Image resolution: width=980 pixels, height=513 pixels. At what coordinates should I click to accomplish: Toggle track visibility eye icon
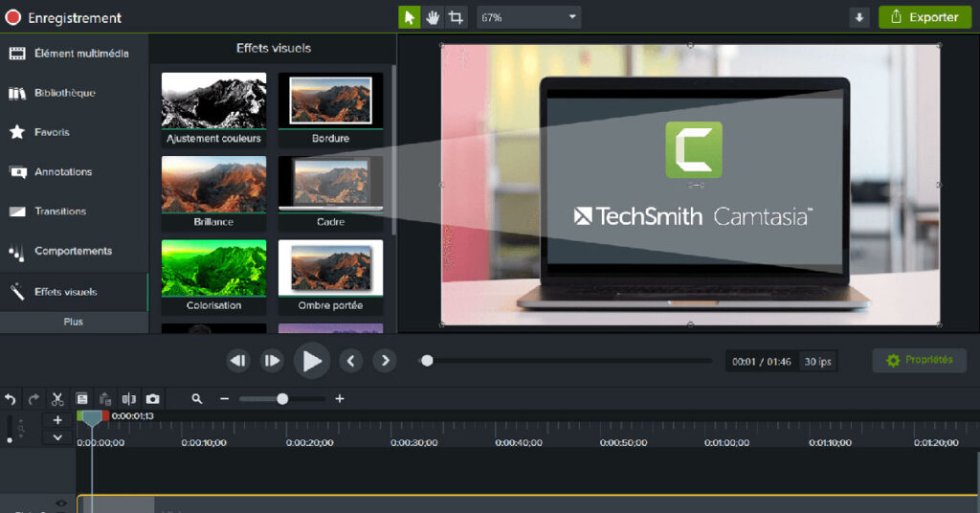coord(60,503)
